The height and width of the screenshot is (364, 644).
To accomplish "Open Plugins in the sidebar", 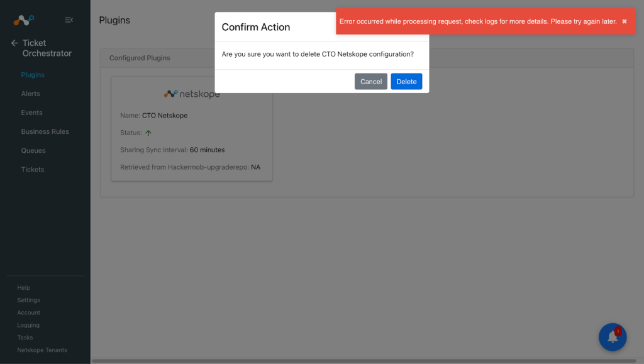I will [33, 75].
